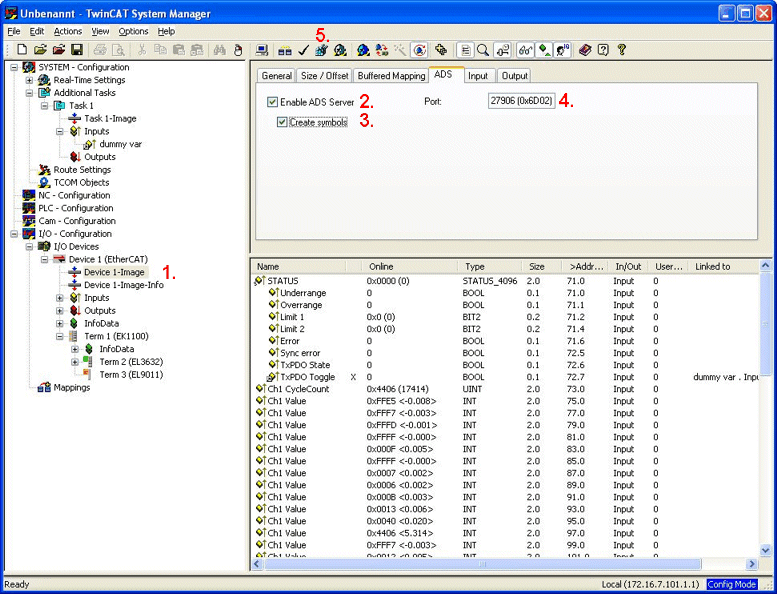Toggle the Create symbols checkbox
The width and height of the screenshot is (777, 594).
click(x=282, y=122)
